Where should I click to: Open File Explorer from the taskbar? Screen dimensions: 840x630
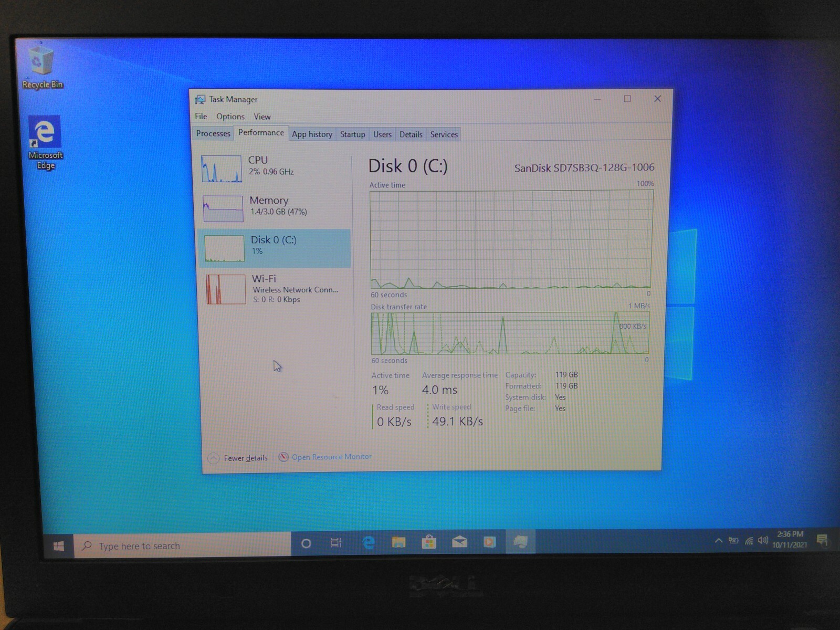pyautogui.click(x=398, y=542)
